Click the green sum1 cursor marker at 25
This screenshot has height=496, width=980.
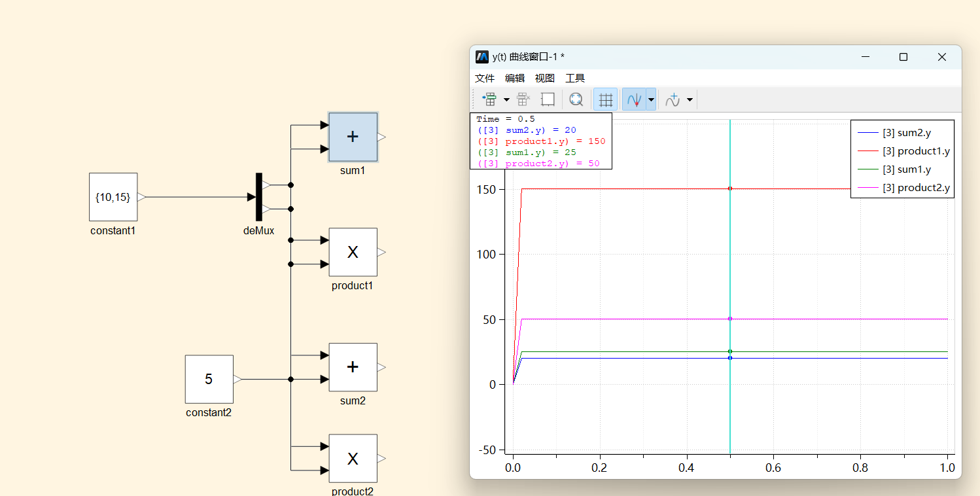pyautogui.click(x=730, y=351)
